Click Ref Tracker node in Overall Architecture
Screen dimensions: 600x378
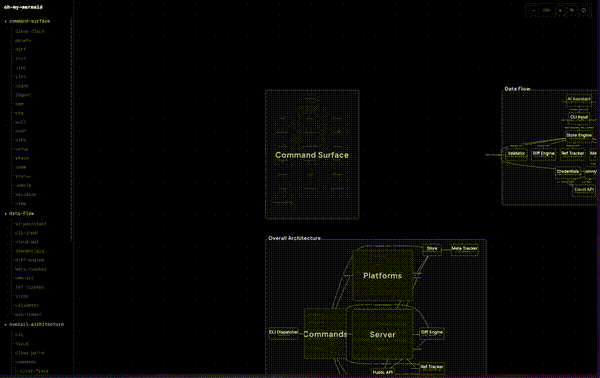coord(432,367)
